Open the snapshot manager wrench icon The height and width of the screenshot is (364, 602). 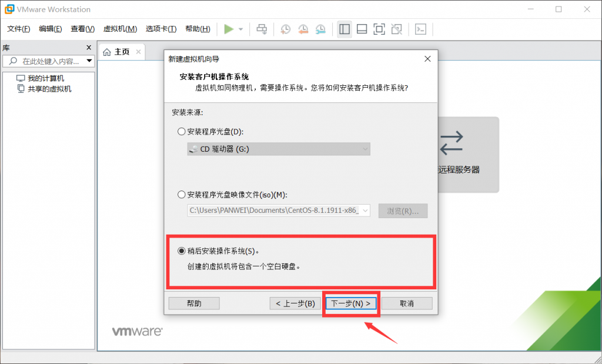(x=320, y=29)
